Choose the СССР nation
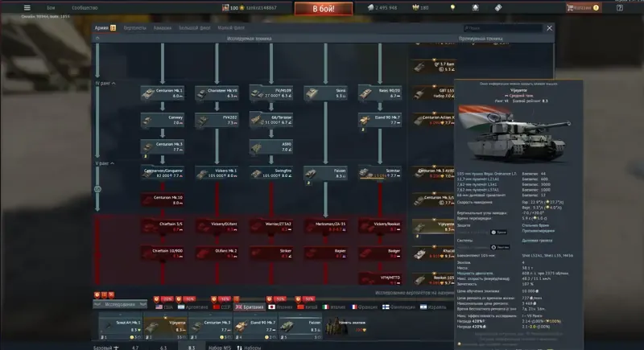This screenshot has height=350, width=644. coord(222,307)
